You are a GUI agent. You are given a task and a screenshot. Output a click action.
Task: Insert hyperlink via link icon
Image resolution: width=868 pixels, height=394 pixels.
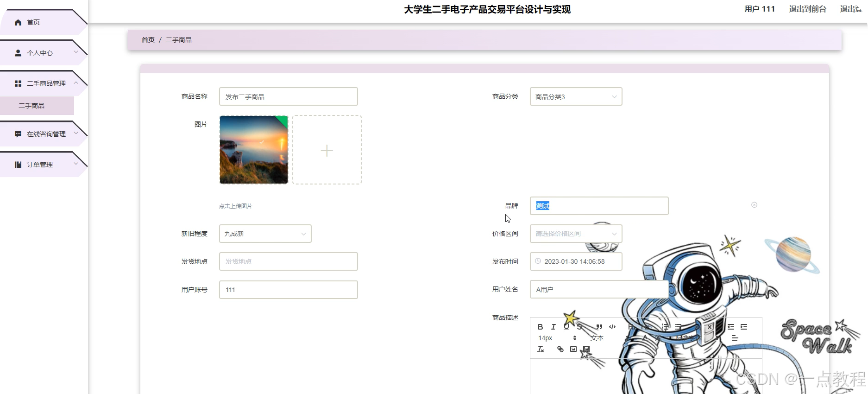pos(560,349)
